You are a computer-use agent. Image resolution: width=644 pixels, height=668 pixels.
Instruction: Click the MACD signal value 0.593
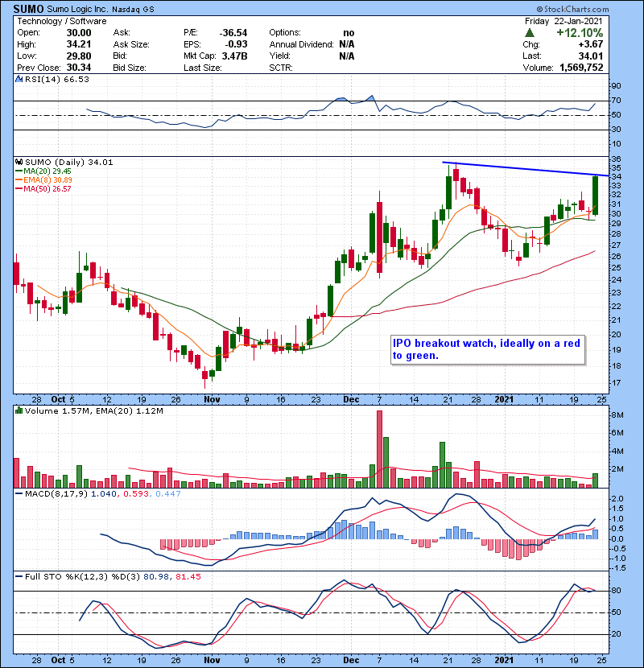click(x=136, y=494)
